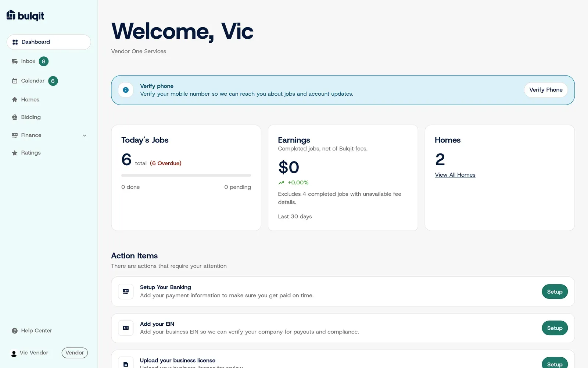Screen dimensions: 588x368
Task: Click the "(6 Overdue)" text
Action: [166, 163]
